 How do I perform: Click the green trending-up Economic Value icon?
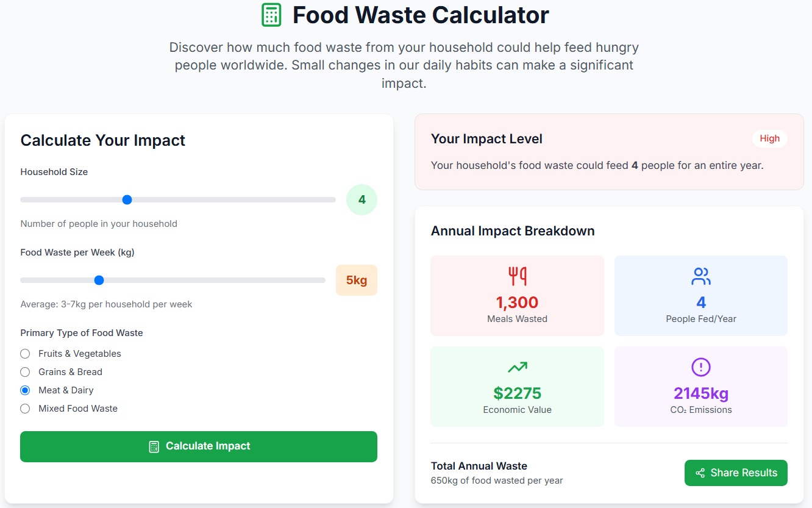coord(517,367)
